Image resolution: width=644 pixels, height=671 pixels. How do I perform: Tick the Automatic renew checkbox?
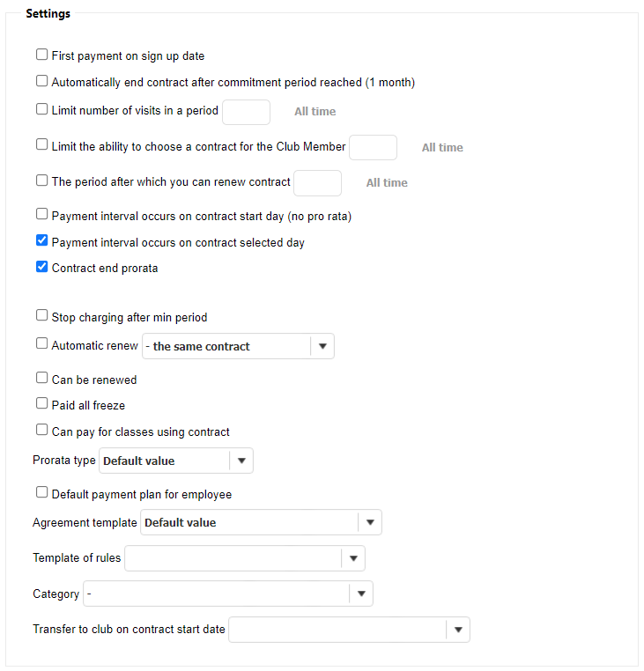41,344
